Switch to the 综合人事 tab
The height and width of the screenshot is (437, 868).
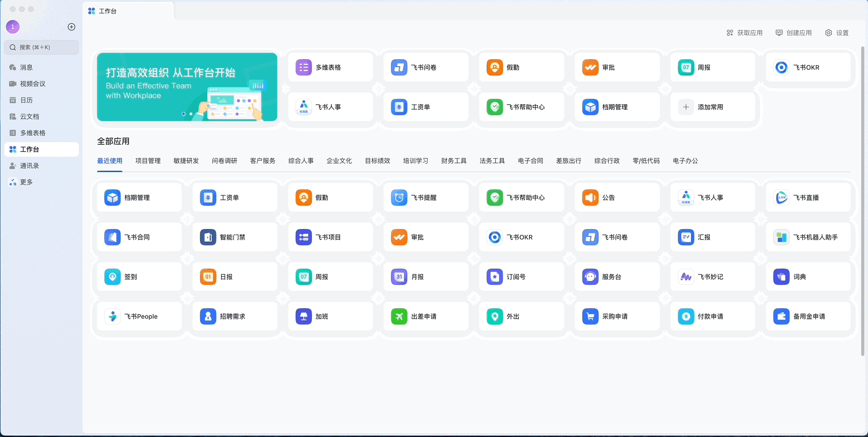click(301, 161)
